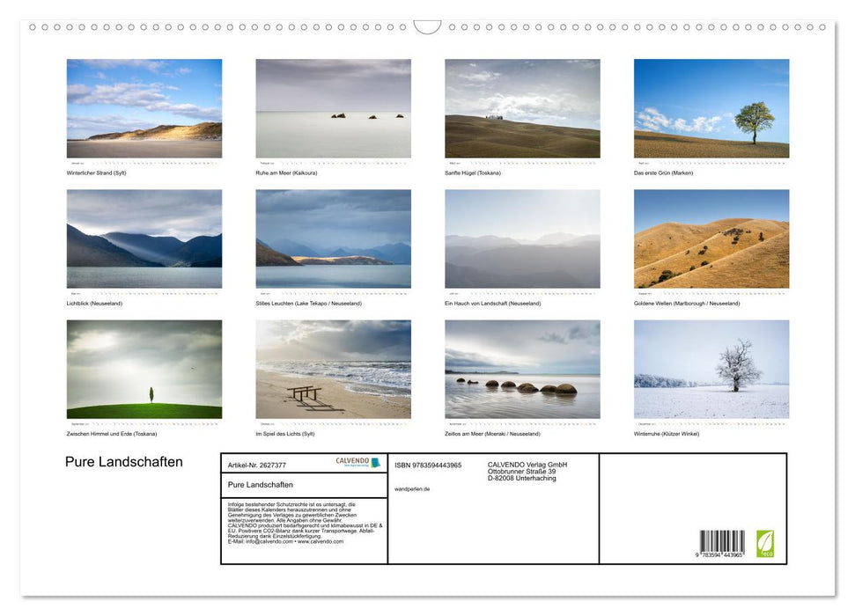This screenshot has width=855, height=616.
Task: Click the calendar hanger notch at top
Action: 428,27
